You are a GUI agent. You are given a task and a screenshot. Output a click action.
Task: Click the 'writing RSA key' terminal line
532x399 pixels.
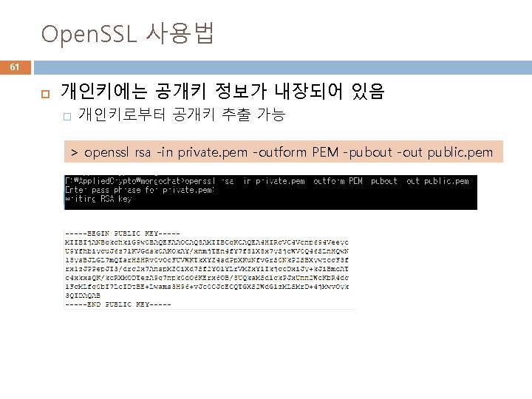(98, 199)
